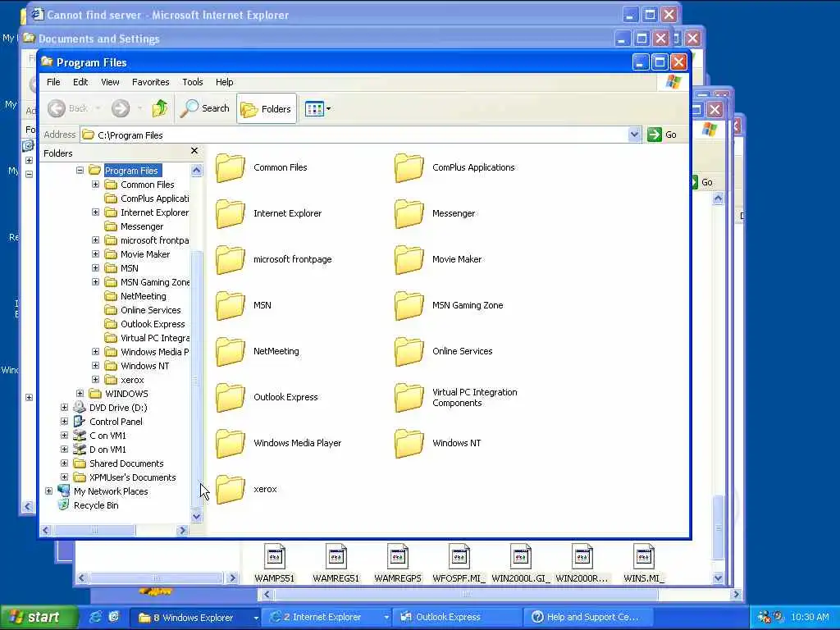Open the Tools menu
Viewport: 840px width, 630px height.
click(192, 82)
